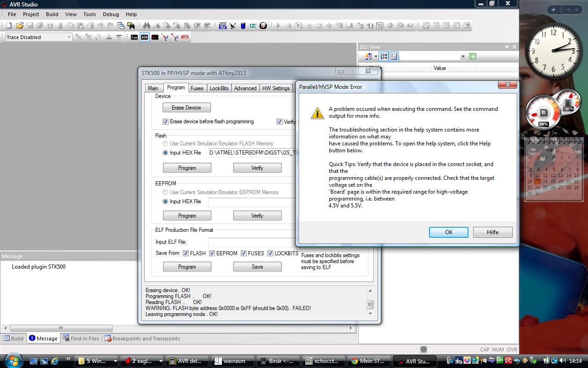588x368 pixels.
Task: Click the QT QTouch toolbar icon
Action: point(253,26)
